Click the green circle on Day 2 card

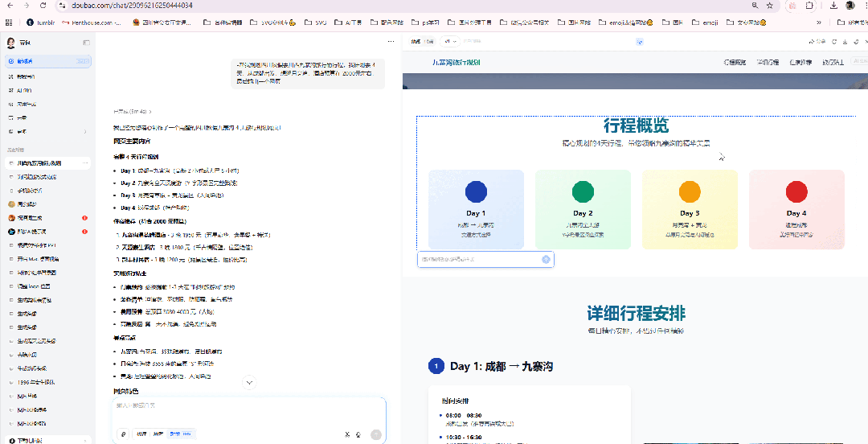583,191
